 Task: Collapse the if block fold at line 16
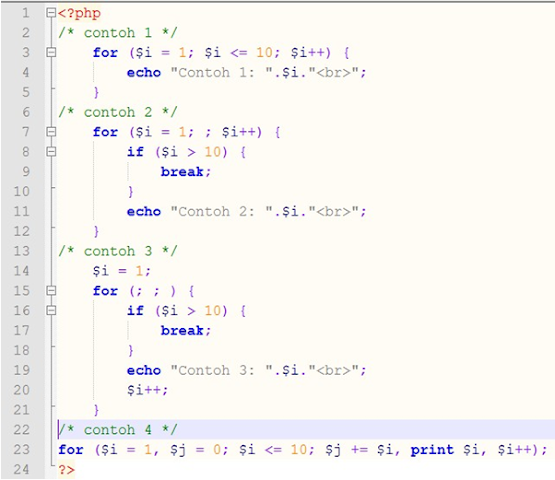pos(51,311)
